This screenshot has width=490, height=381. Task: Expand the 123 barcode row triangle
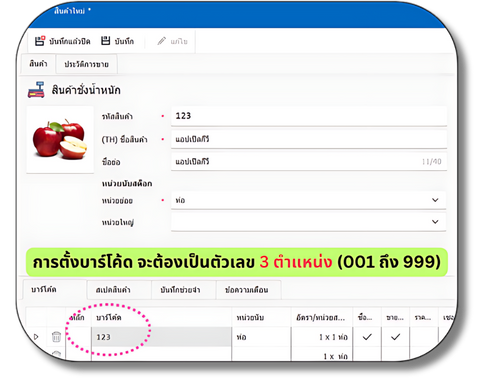point(36,337)
